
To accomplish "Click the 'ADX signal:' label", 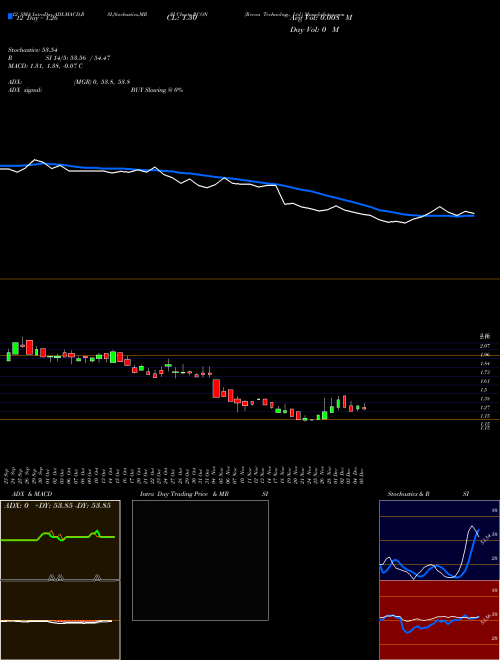I will (25, 90).
